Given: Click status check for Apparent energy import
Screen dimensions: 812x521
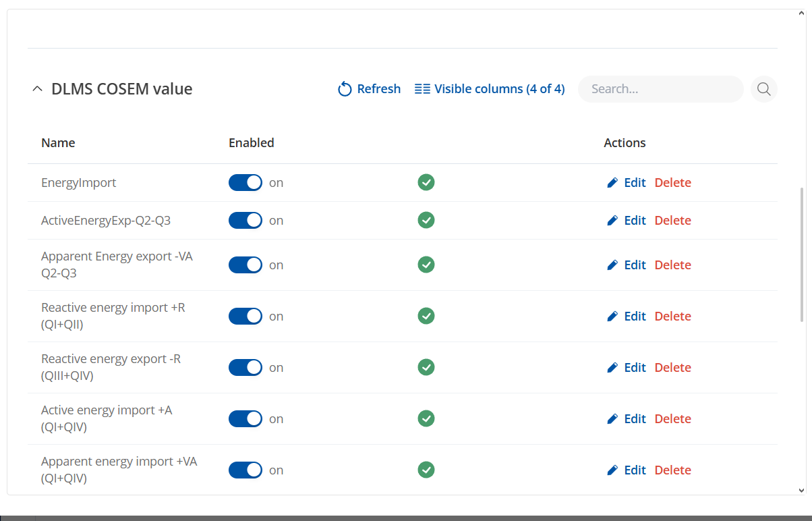Looking at the screenshot, I should point(426,470).
